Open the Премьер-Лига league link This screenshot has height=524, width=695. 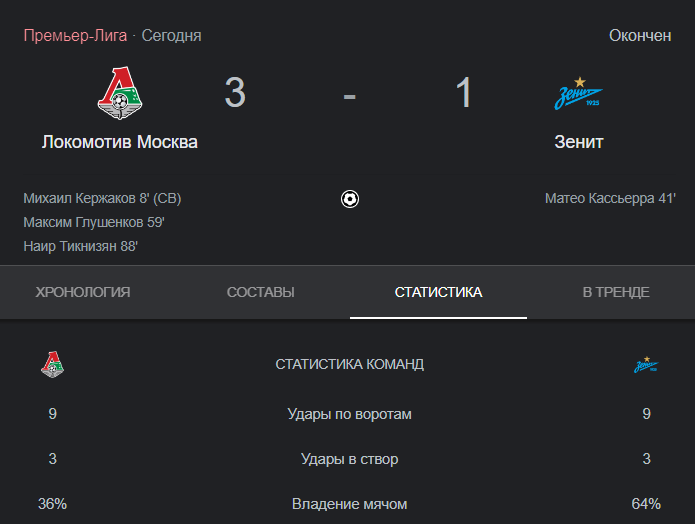point(75,35)
